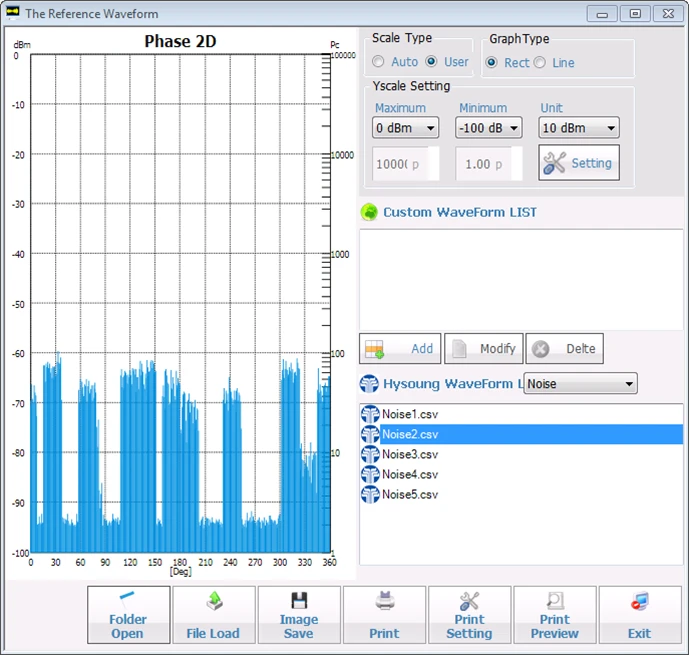Click the app icon in title bar
The height and width of the screenshot is (655, 689).
pos(12,12)
